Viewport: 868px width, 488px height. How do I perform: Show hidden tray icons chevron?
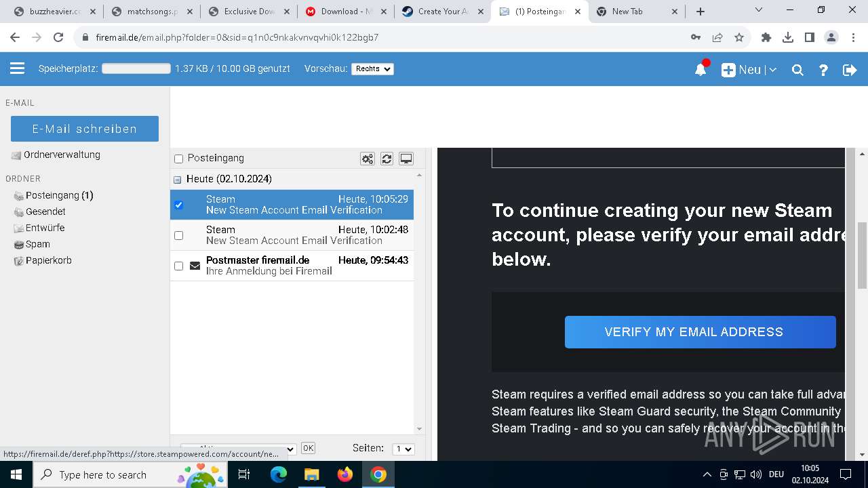(707, 474)
